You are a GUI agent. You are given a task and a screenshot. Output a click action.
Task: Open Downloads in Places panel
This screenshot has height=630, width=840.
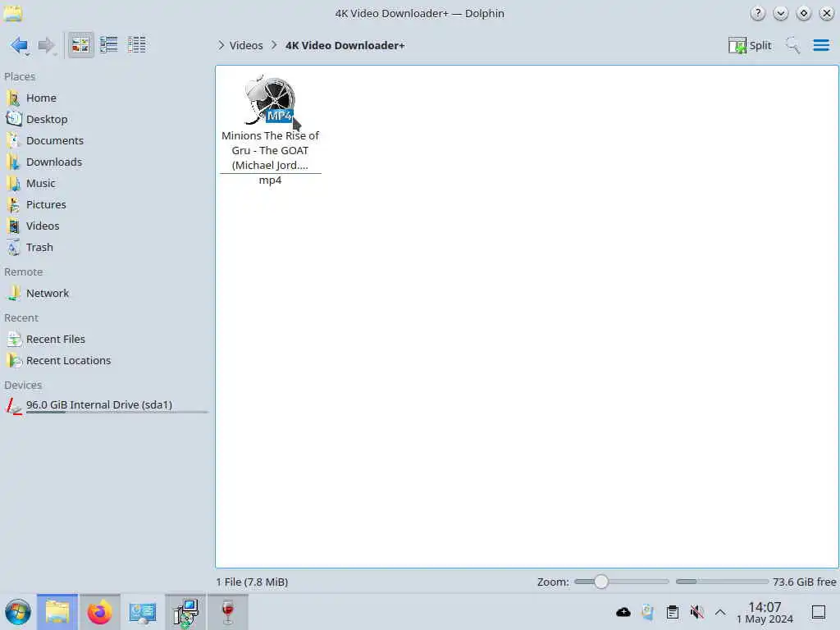point(53,162)
